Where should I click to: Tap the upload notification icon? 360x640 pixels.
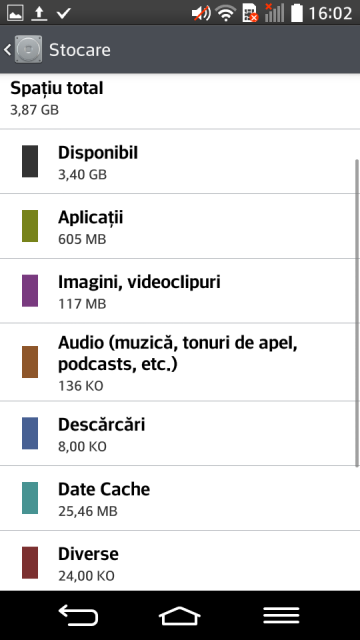pyautogui.click(x=39, y=13)
